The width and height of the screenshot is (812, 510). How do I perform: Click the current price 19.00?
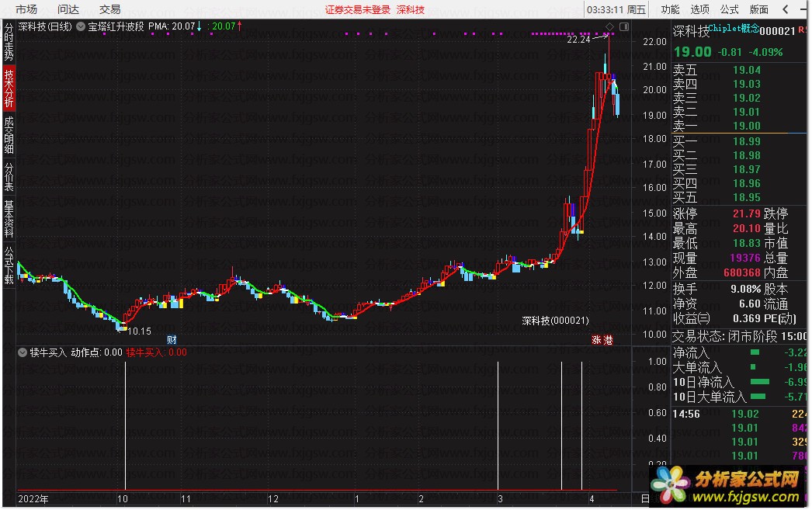coord(692,52)
